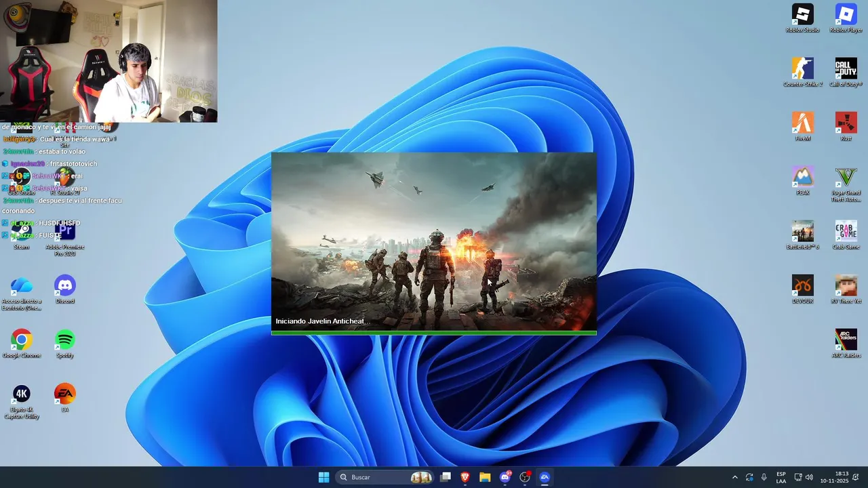The width and height of the screenshot is (868, 488).
Task: Click the EA desktop shortcut
Action: pyautogui.click(x=65, y=398)
